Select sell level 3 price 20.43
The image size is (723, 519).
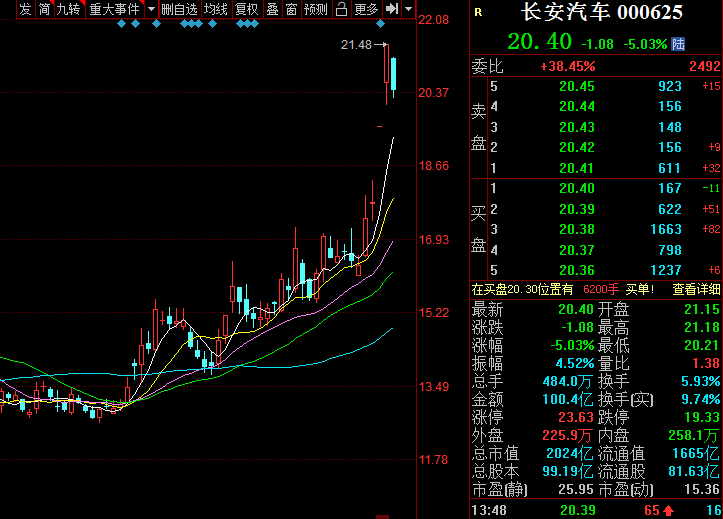tap(577, 127)
